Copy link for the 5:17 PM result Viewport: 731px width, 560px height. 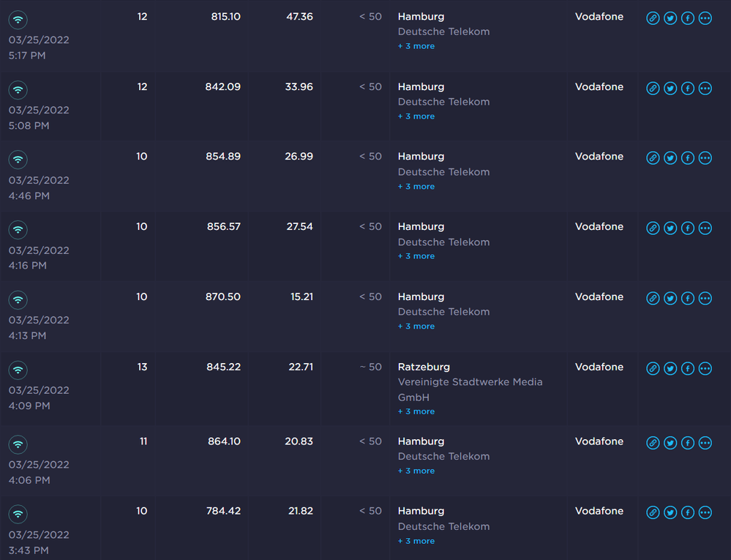point(653,18)
